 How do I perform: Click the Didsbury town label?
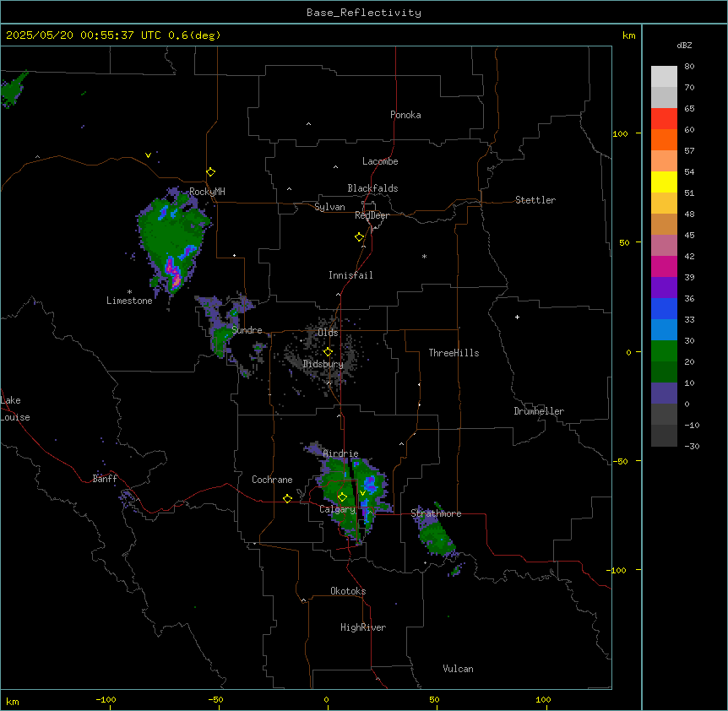pyautogui.click(x=323, y=364)
